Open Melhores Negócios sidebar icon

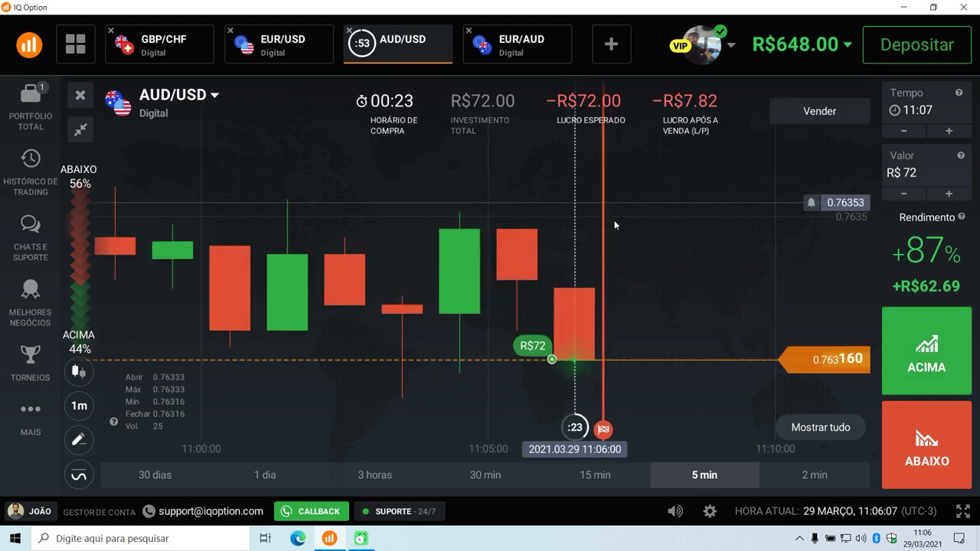31,289
